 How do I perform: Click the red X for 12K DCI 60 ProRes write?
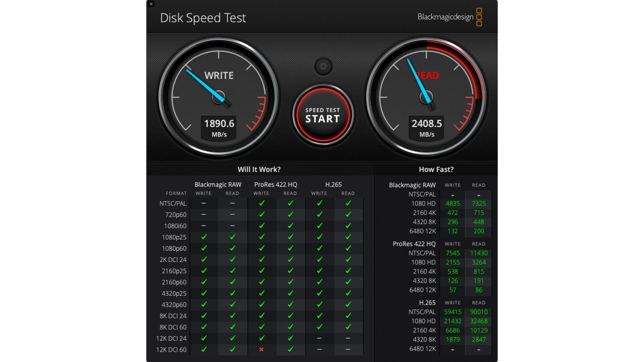coord(261,350)
